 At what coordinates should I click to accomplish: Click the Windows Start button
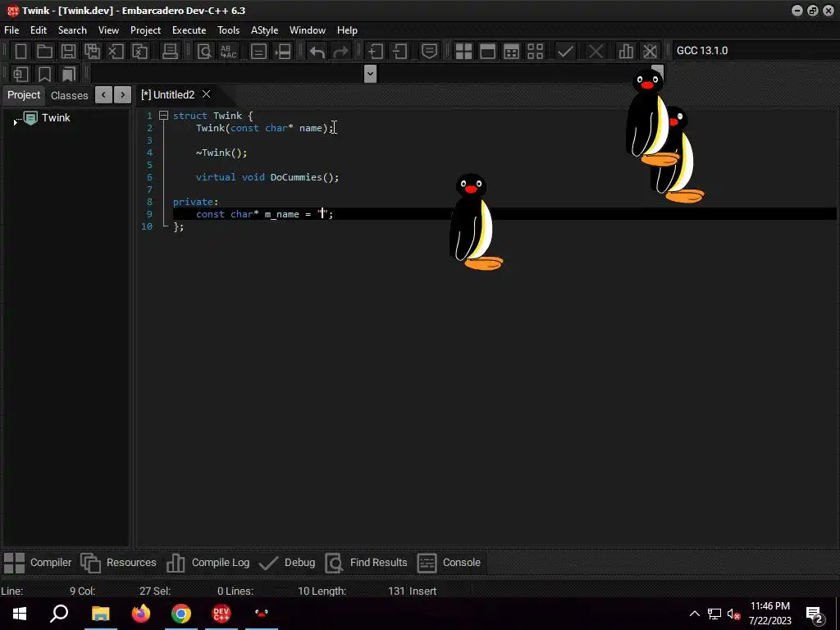tap(20, 614)
